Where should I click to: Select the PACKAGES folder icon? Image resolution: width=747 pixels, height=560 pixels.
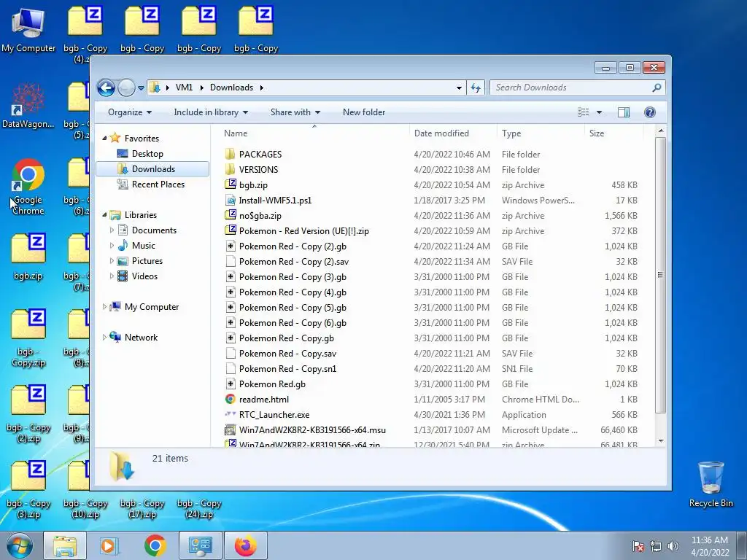tap(230, 155)
